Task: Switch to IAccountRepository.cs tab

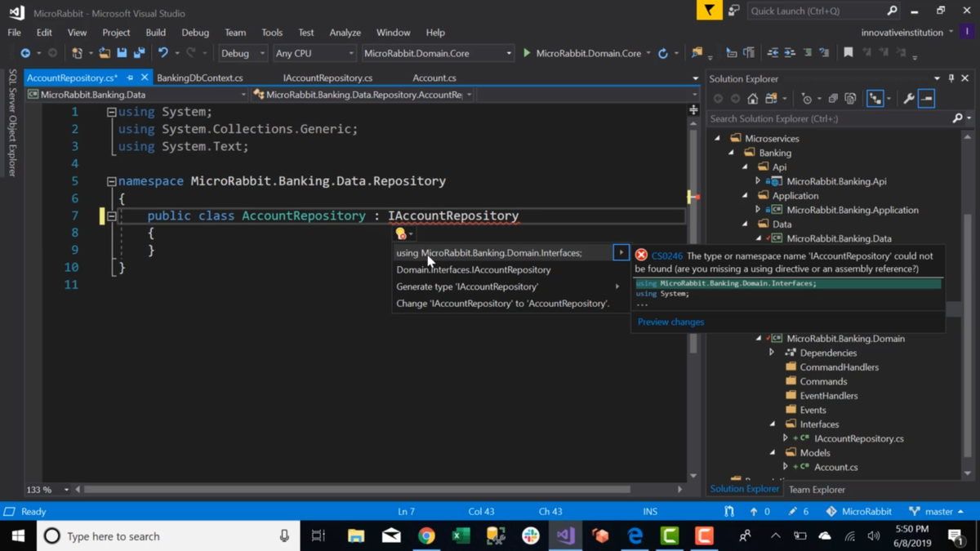Action: (327, 78)
